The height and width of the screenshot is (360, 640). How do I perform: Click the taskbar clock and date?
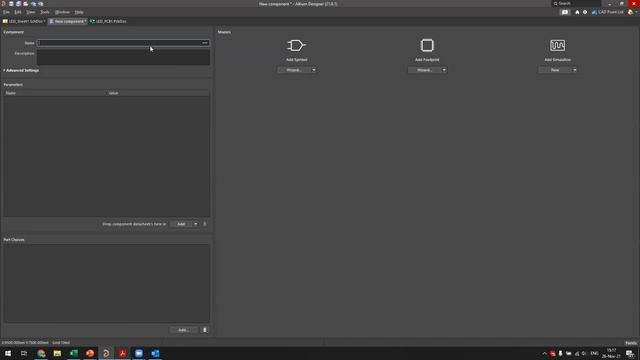(611, 353)
